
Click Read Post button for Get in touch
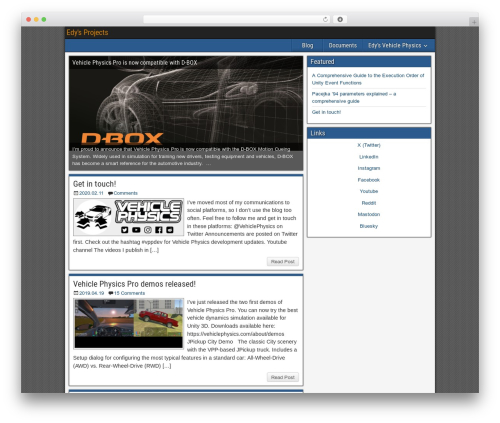[x=283, y=262]
